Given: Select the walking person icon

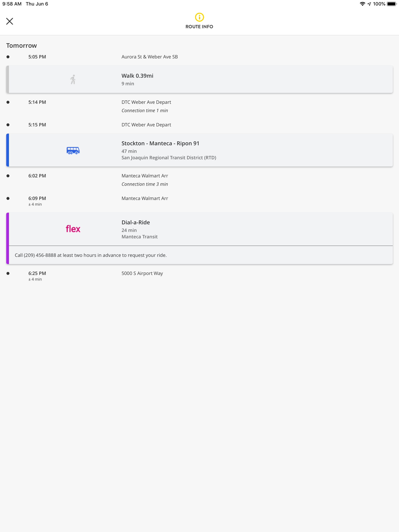Looking at the screenshot, I should pyautogui.click(x=73, y=79).
